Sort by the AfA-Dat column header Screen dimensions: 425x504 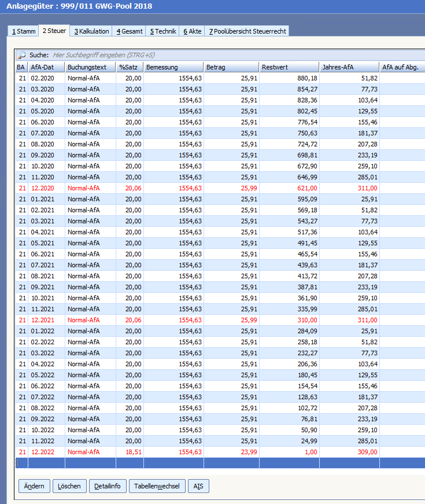pyautogui.click(x=46, y=67)
